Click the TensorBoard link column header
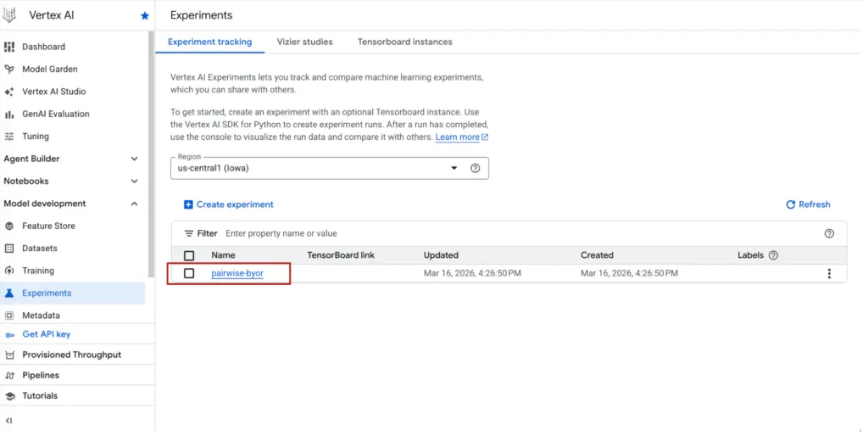This screenshot has width=868, height=436. click(x=341, y=255)
